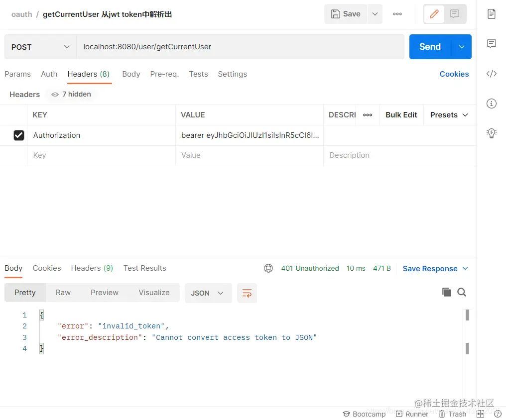Select the Headers (8) request tab
Image resolution: width=506 pixels, height=420 pixels.
click(x=89, y=74)
